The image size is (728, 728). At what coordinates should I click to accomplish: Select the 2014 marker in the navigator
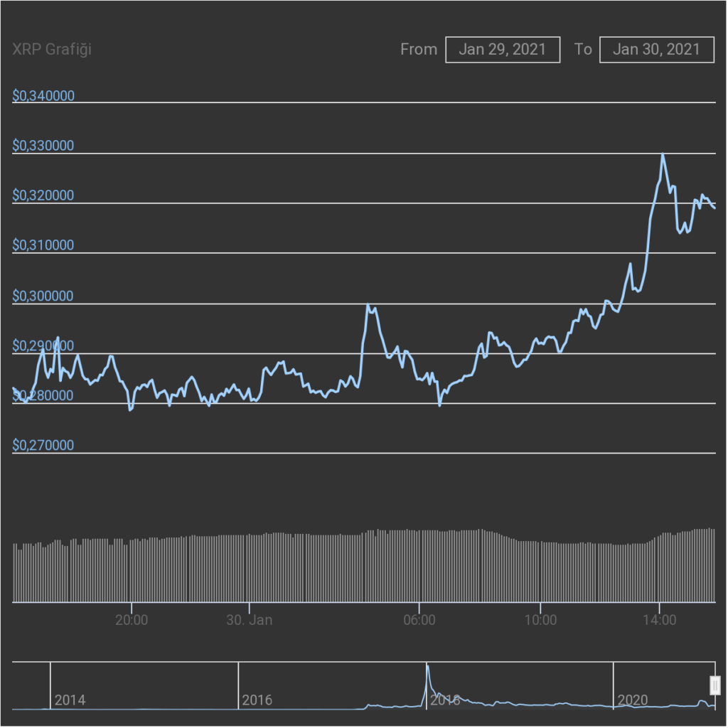point(70,700)
